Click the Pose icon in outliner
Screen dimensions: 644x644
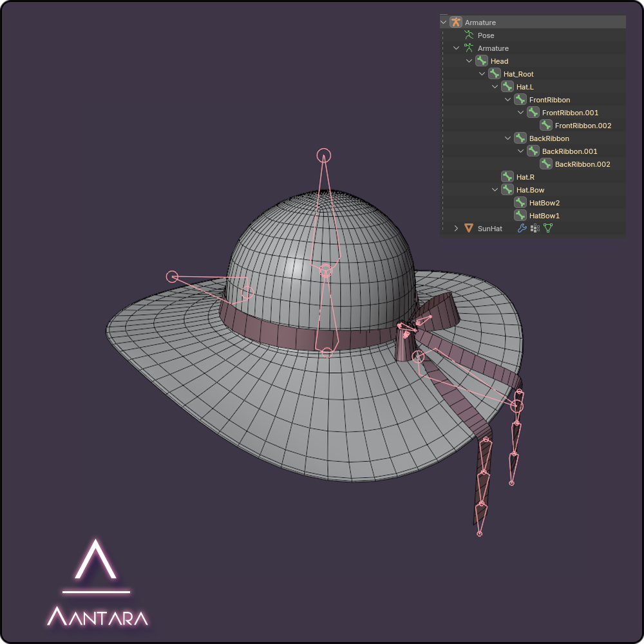(469, 35)
